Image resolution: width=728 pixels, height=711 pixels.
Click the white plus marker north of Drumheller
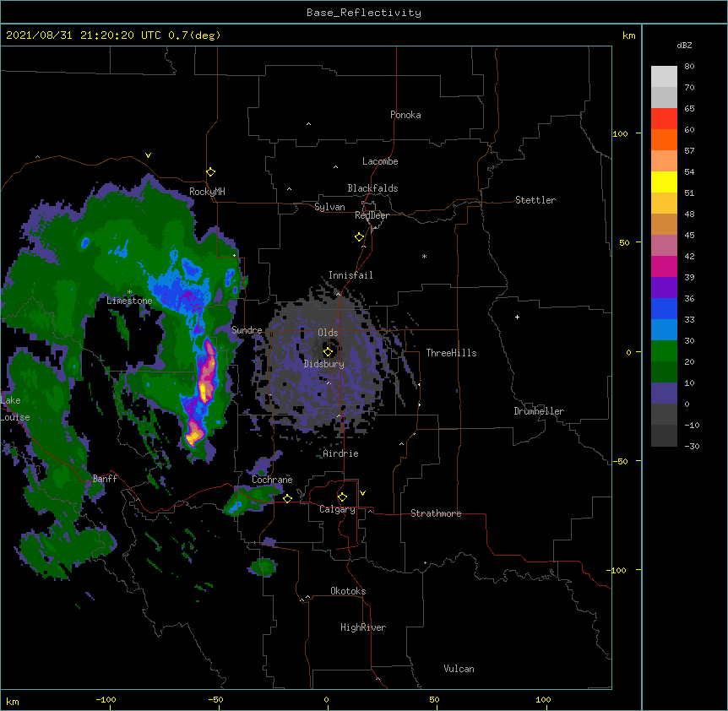[x=517, y=317]
